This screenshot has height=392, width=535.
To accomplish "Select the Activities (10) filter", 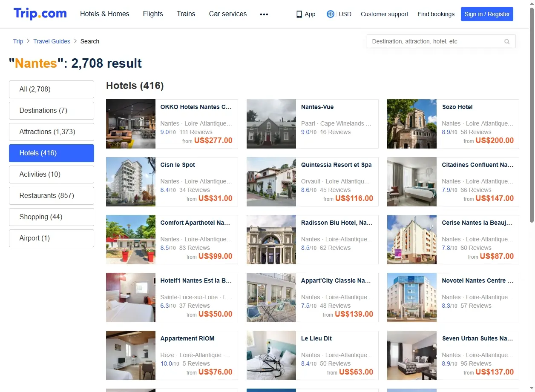I will (52, 175).
